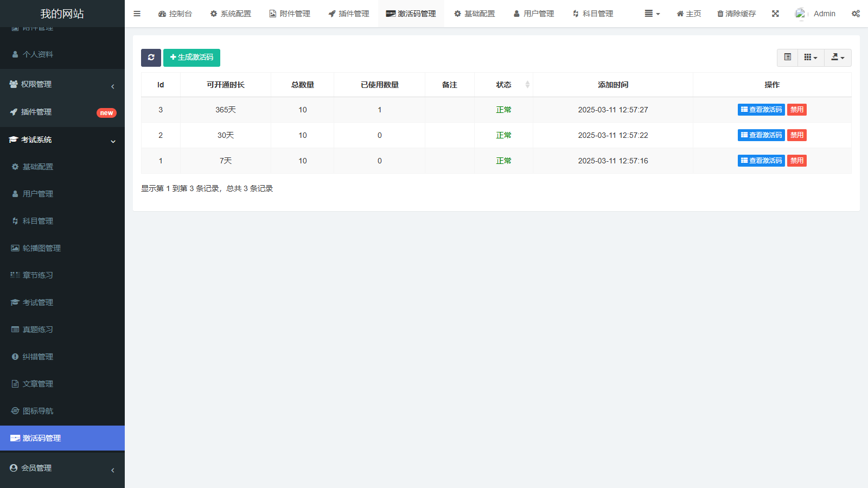The height and width of the screenshot is (488, 868).
Task: Open the export data dropdown
Action: 838,58
